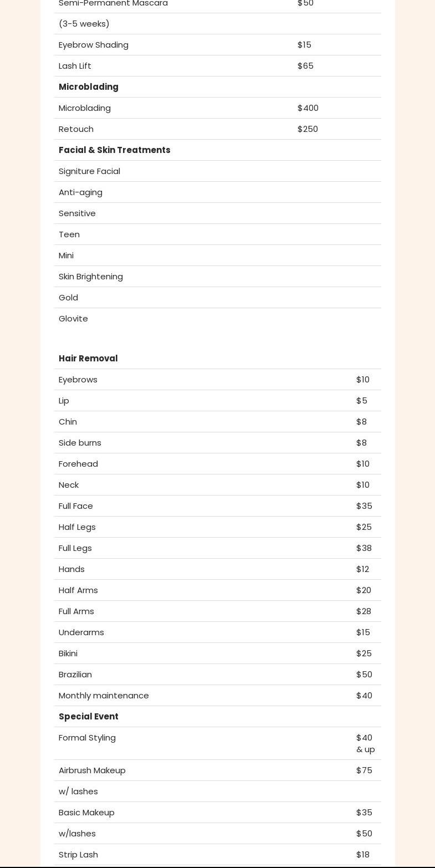Click the $400 Microblading price
435x868 pixels.
click(308, 108)
